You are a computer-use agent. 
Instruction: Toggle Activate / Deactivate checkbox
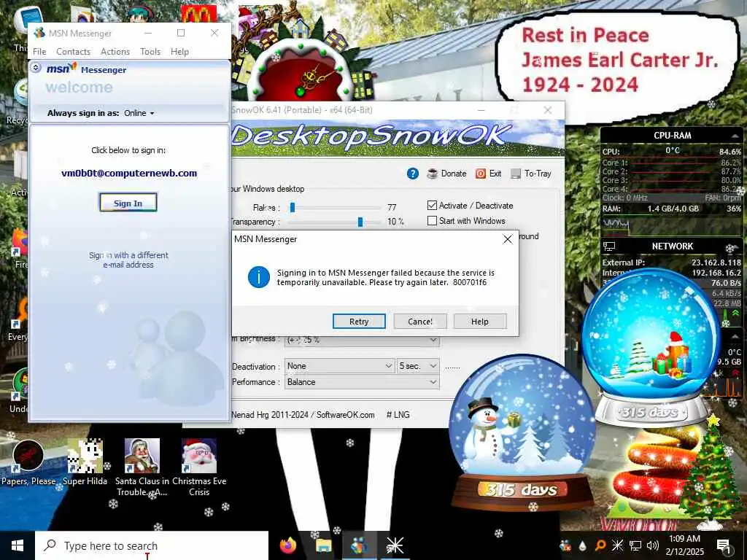click(x=432, y=205)
